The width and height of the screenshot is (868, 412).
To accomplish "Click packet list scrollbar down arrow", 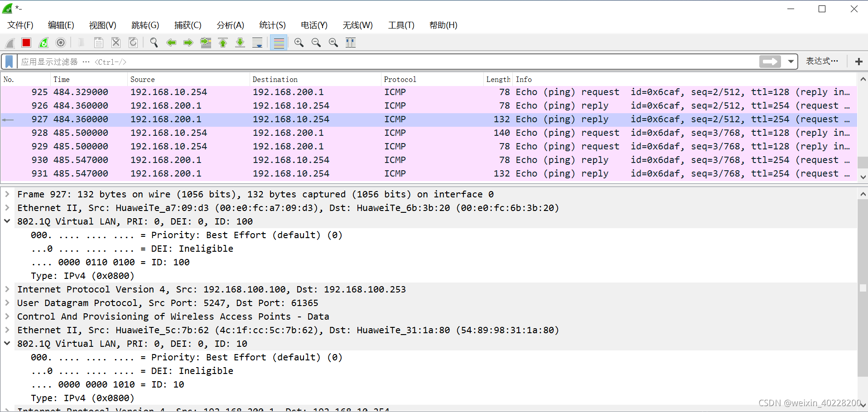I will (863, 177).
